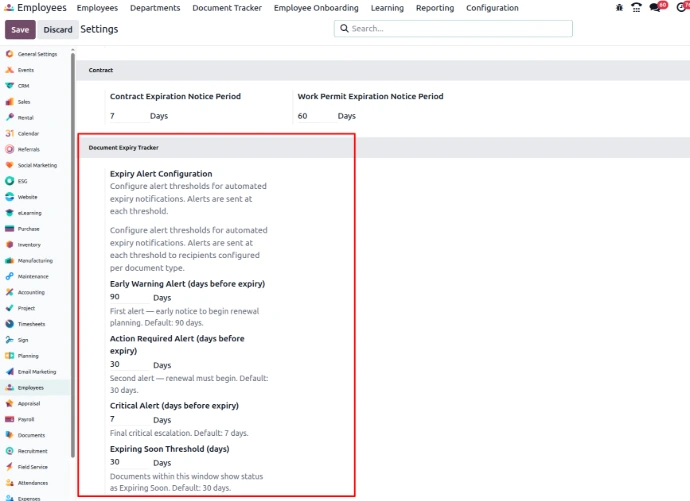Select Payroll in the settings sidebar
The height and width of the screenshot is (501, 690).
pyautogui.click(x=25, y=419)
